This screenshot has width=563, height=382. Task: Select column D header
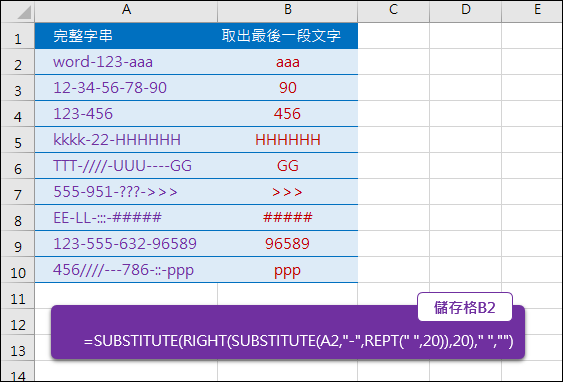pos(466,11)
